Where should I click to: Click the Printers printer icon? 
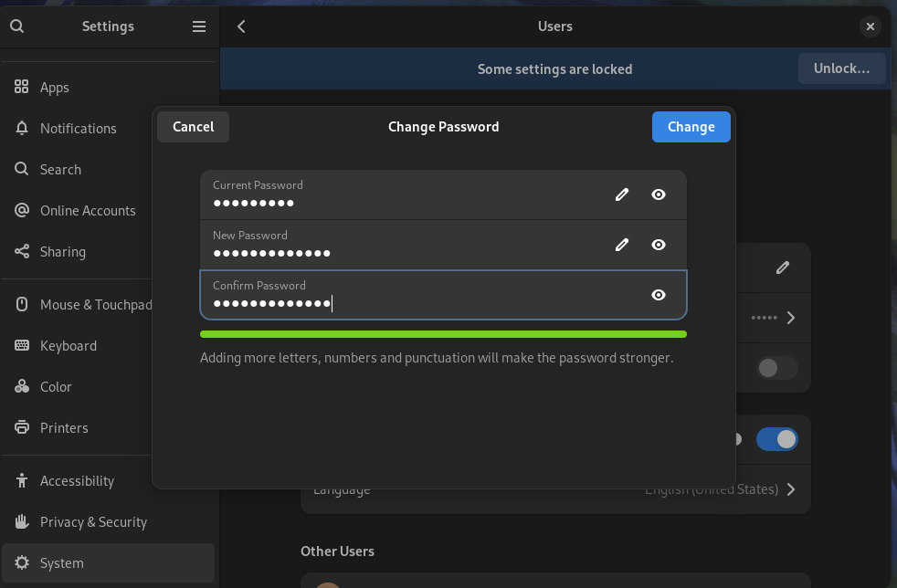22,427
